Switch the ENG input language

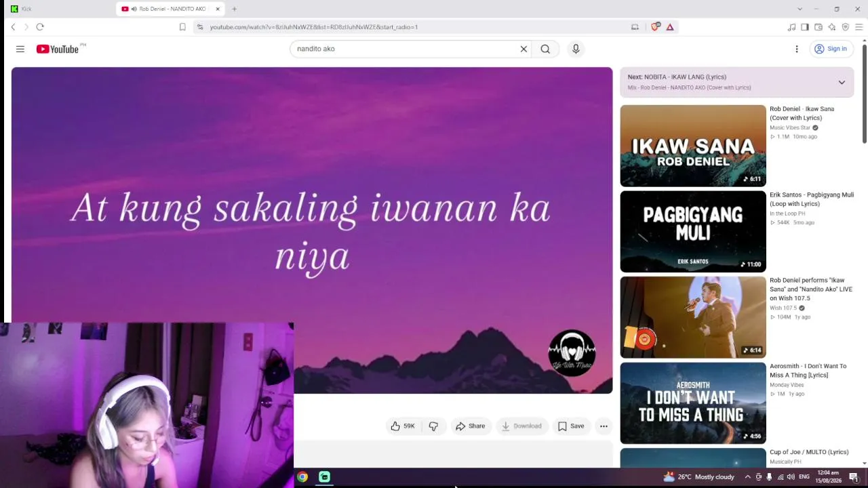[804, 477]
